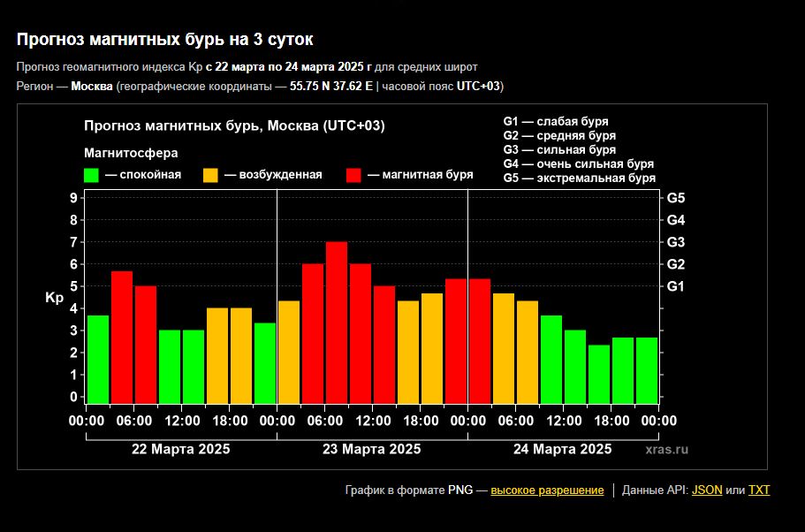Click the G5 — экстремальная буря legend entry
This screenshot has height=532, width=805.
point(579,178)
